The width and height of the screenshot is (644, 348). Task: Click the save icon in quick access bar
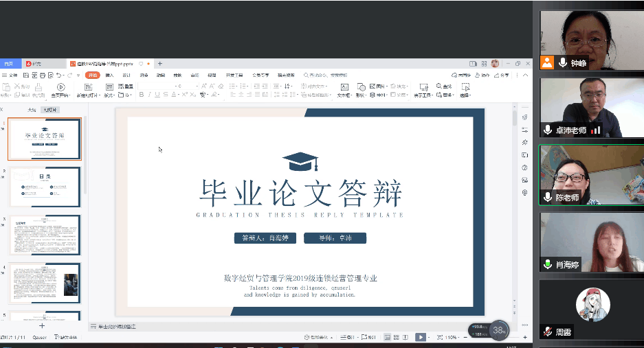tap(26, 75)
